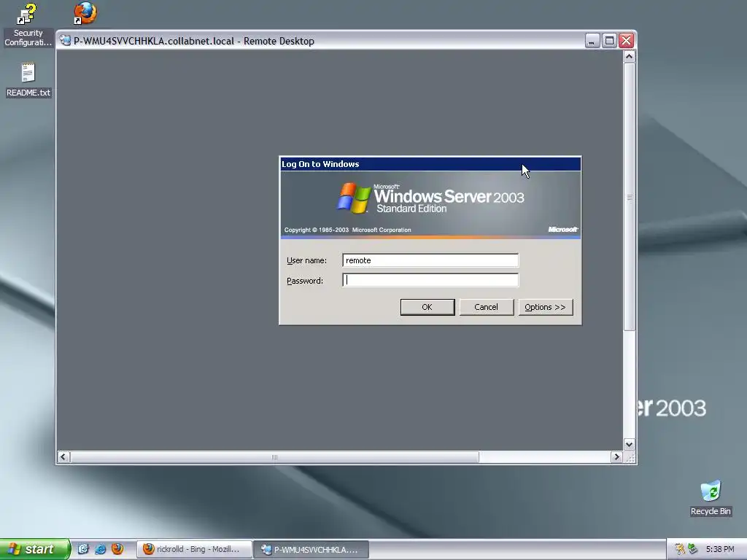
Task: Click the vertical scrollbar down arrow
Action: pyautogui.click(x=629, y=444)
